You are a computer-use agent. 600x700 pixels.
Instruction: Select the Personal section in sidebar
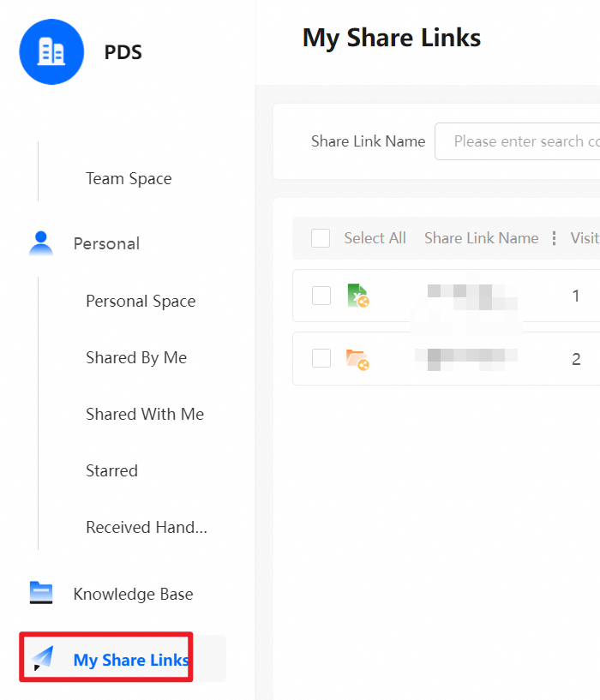(x=107, y=243)
